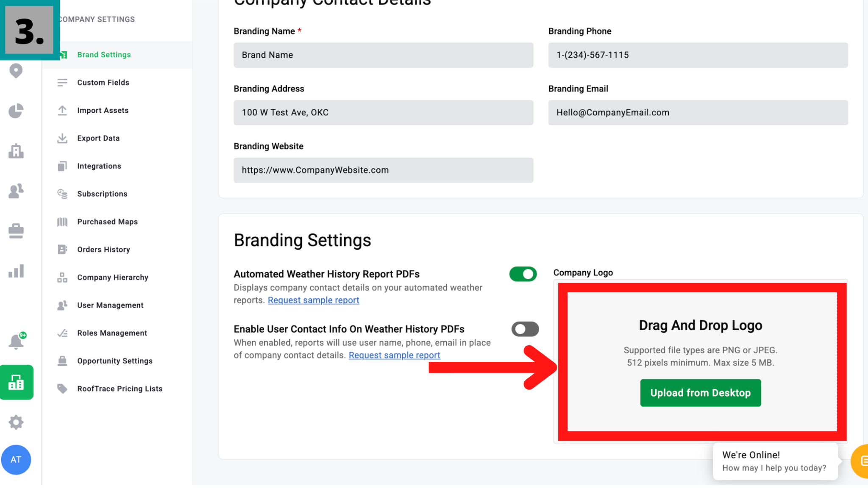This screenshot has height=489, width=868.
Task: Open the briefcase icon in left rail
Action: (16, 231)
